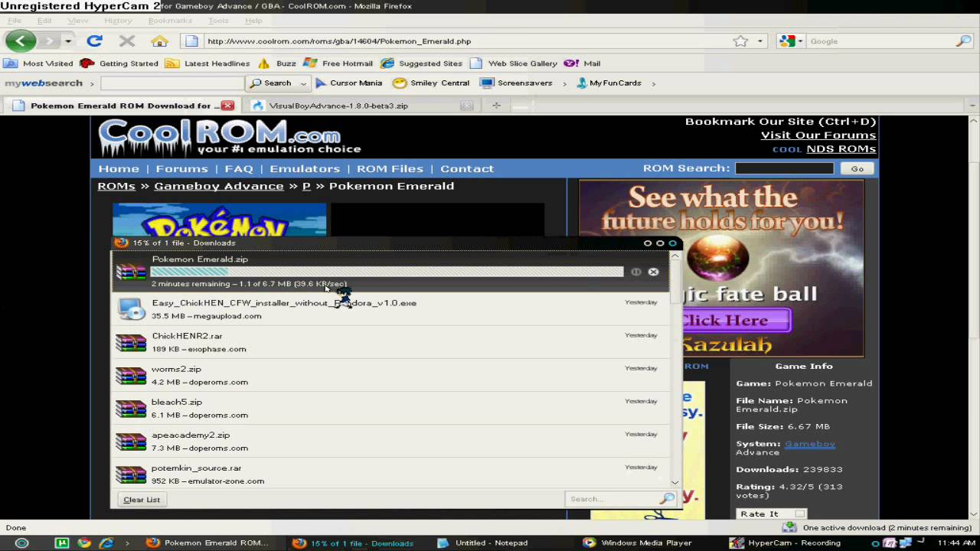Click the ROM Search Go button
The width and height of the screenshot is (980, 551).
[857, 168]
